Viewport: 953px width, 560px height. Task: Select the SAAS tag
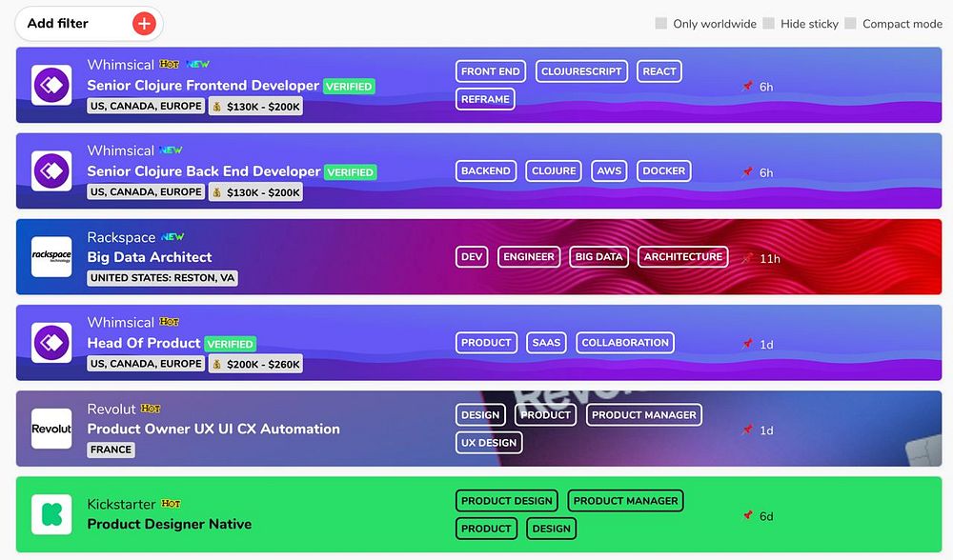click(546, 343)
